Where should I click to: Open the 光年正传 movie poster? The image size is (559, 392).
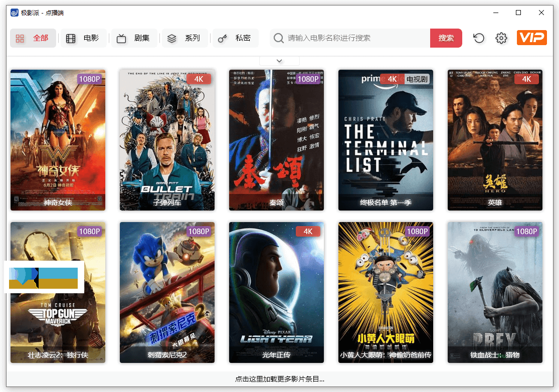(x=276, y=293)
